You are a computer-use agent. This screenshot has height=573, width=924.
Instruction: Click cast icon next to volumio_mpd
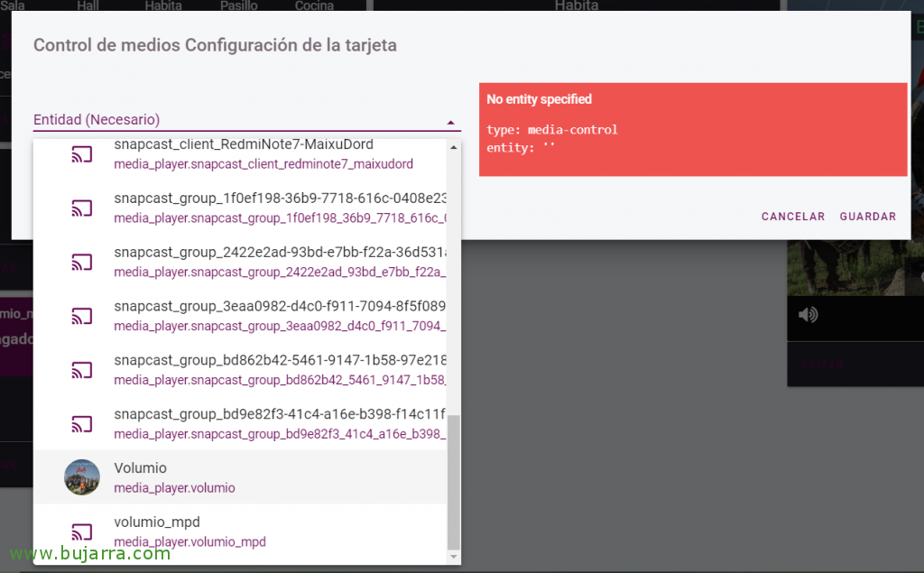[x=82, y=531]
